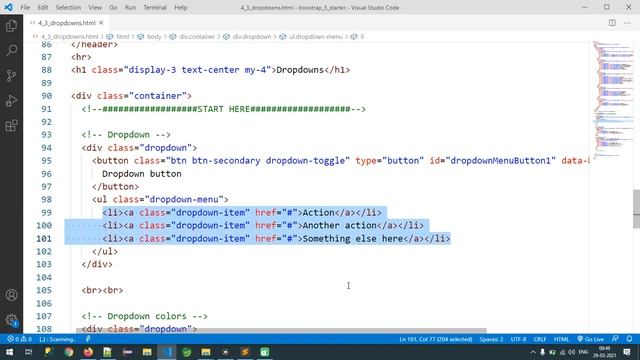Image resolution: width=640 pixels, height=360 pixels.
Task: Change CRLF end of line sequence
Action: point(540,339)
